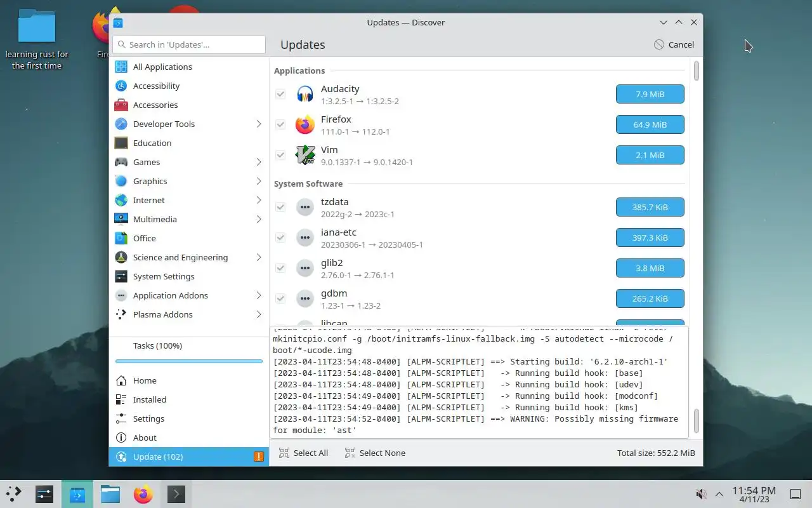Expand the Graphics category arrow
812x508 pixels.
click(259, 181)
